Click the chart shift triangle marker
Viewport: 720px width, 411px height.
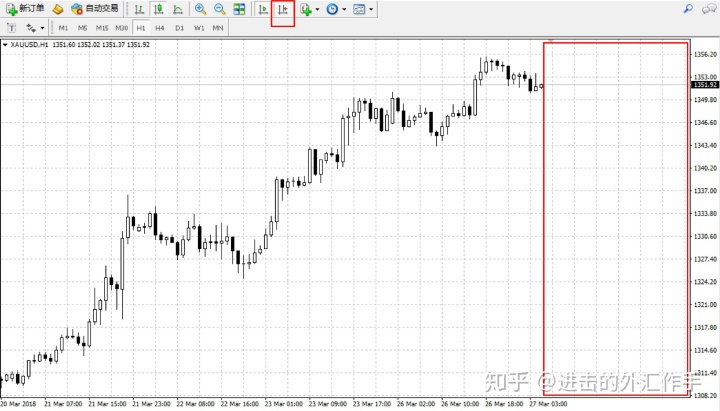[551, 41]
